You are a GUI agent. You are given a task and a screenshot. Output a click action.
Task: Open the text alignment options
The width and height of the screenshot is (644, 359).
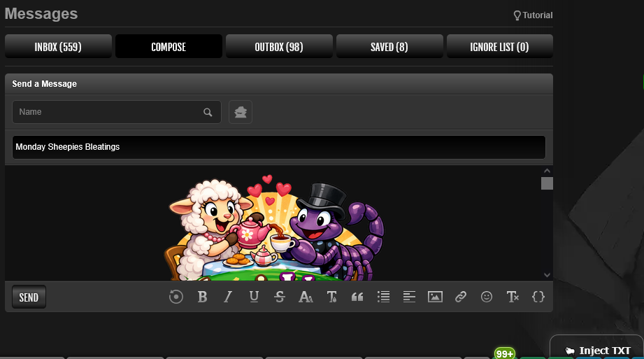409,297
